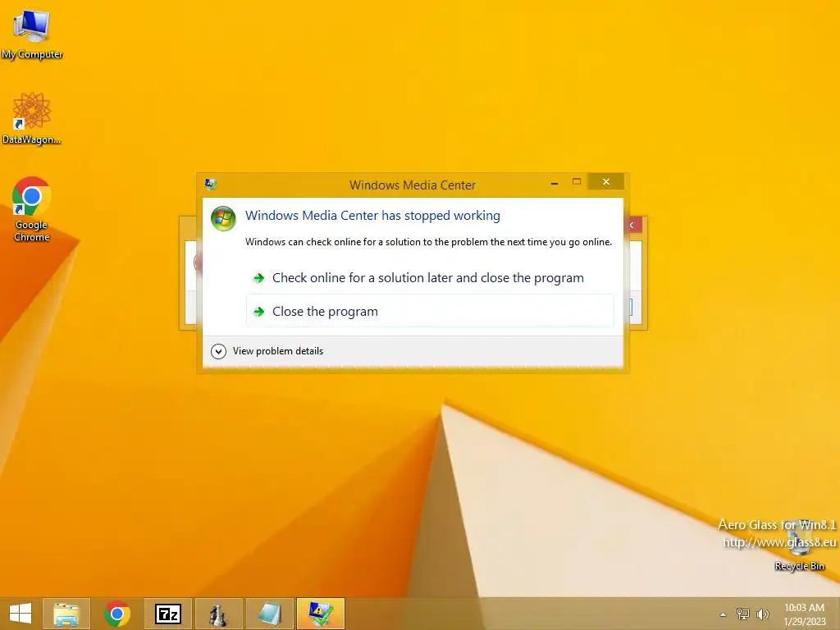Screen dimensions: 840x630
Task: Choose Check online for a solution later
Action: pos(429,278)
